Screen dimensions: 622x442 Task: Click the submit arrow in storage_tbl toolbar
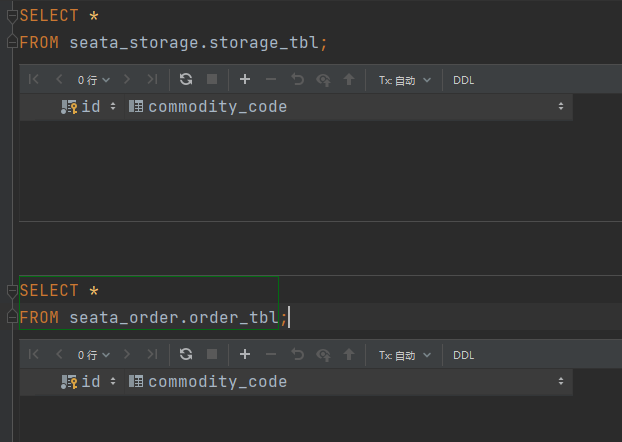point(349,79)
